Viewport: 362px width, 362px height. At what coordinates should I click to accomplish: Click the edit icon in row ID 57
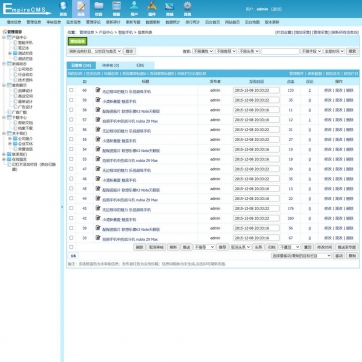pos(98,119)
